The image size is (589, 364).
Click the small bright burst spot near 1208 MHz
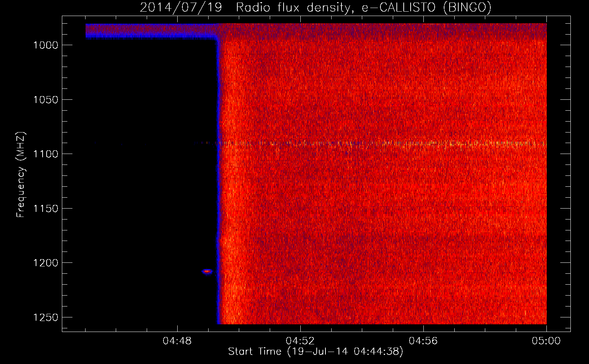click(x=207, y=272)
